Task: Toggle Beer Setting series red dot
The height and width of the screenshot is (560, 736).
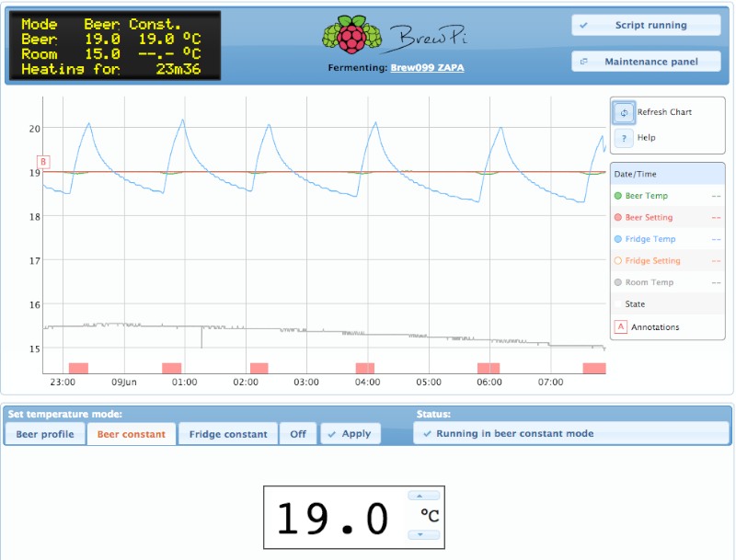Action: (617, 218)
